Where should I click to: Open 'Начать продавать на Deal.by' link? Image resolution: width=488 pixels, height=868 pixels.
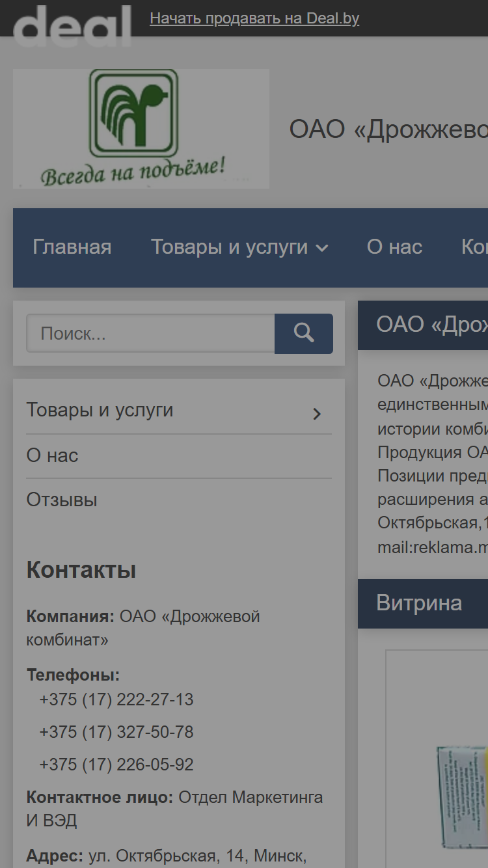pyautogui.click(x=254, y=18)
